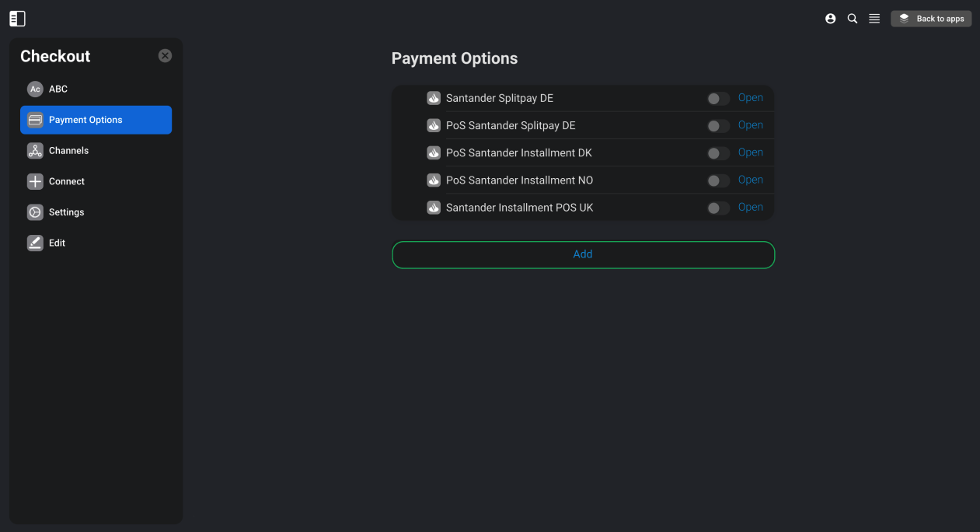Click the Channels nodes icon
Image resolution: width=980 pixels, height=532 pixels.
(35, 151)
